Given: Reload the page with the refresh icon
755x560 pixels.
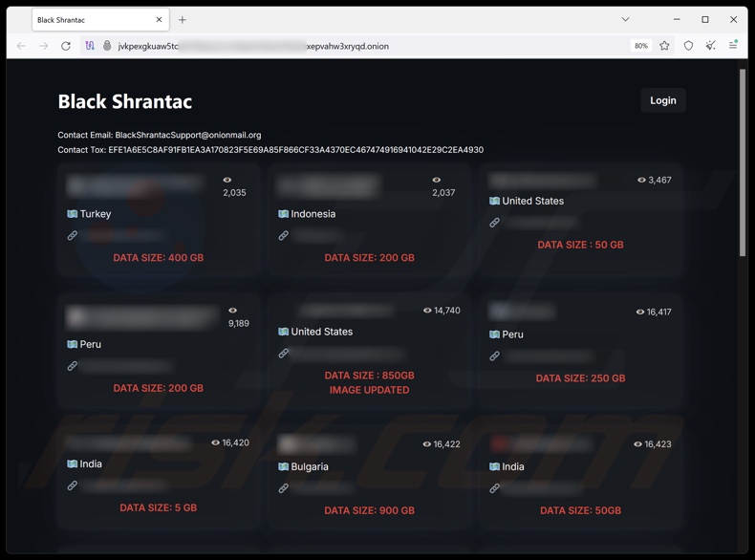Looking at the screenshot, I should pos(66,46).
